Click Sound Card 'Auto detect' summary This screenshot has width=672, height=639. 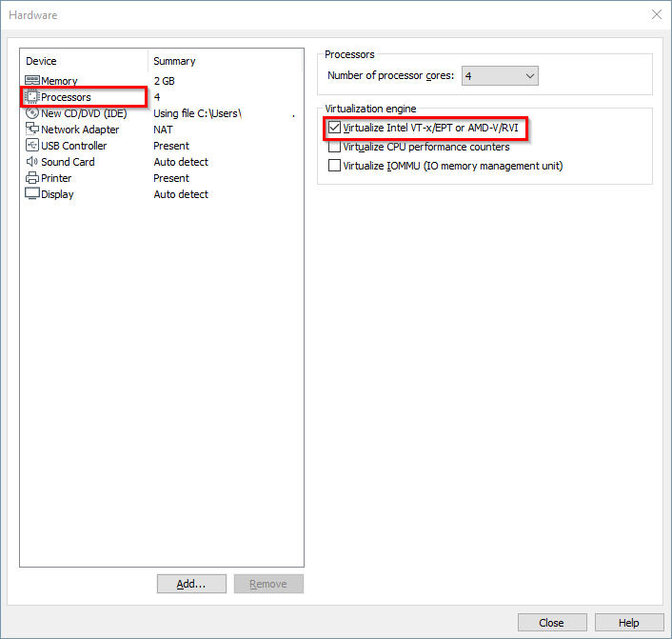click(x=181, y=162)
